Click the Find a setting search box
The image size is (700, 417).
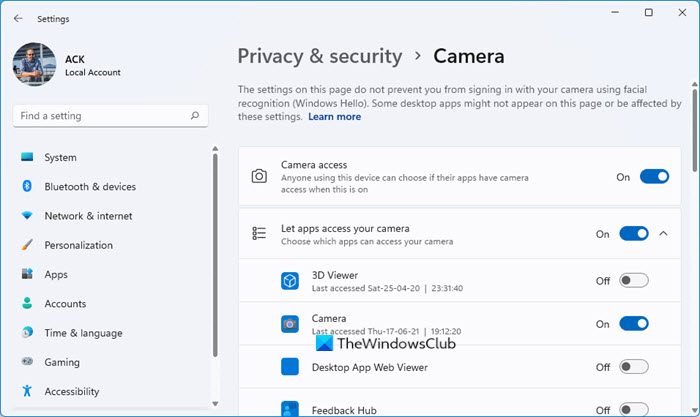[x=100, y=116]
